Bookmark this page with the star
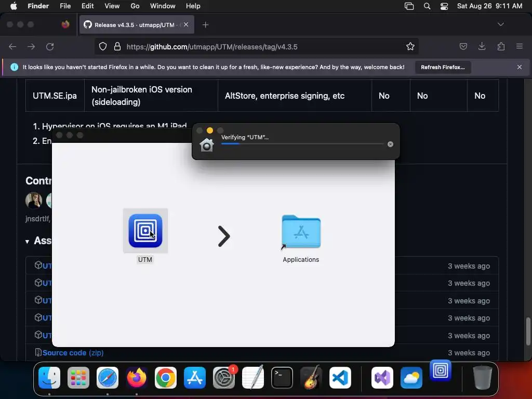This screenshot has width=532, height=399. click(410, 46)
